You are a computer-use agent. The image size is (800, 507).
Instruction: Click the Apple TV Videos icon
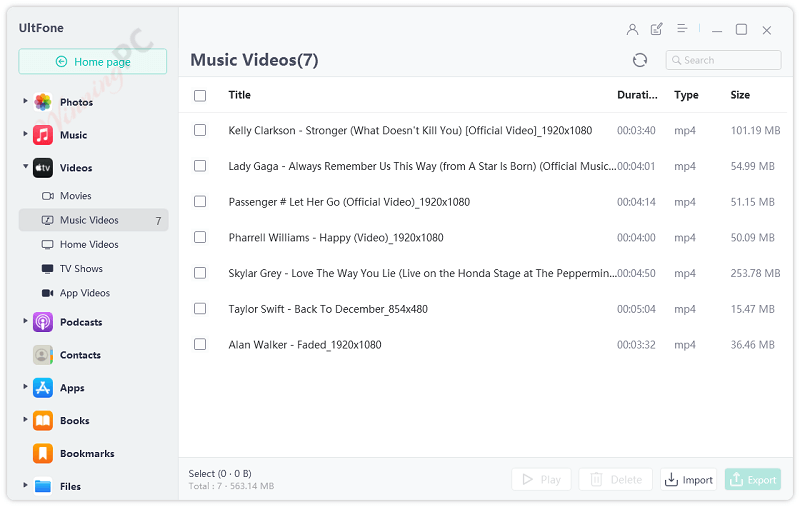point(43,168)
